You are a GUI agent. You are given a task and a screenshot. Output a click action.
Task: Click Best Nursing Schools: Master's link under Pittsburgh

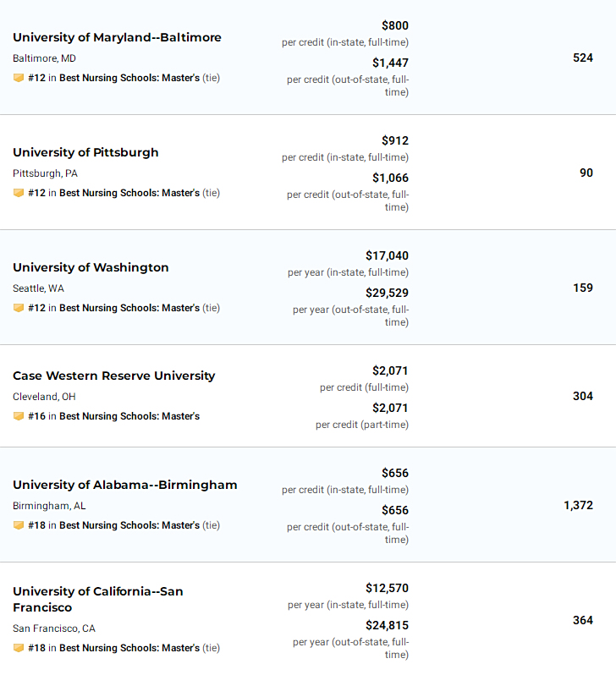129,193
